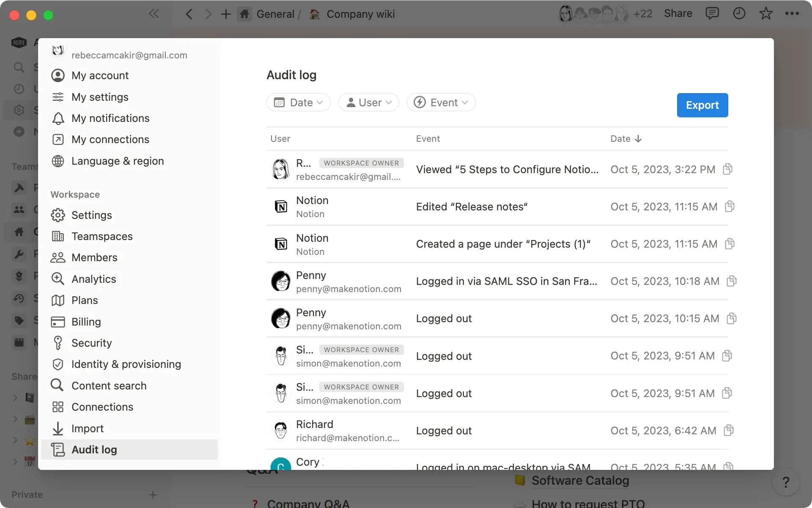Favorite the page via the star icon
This screenshot has width=812, height=508.
(766, 13)
